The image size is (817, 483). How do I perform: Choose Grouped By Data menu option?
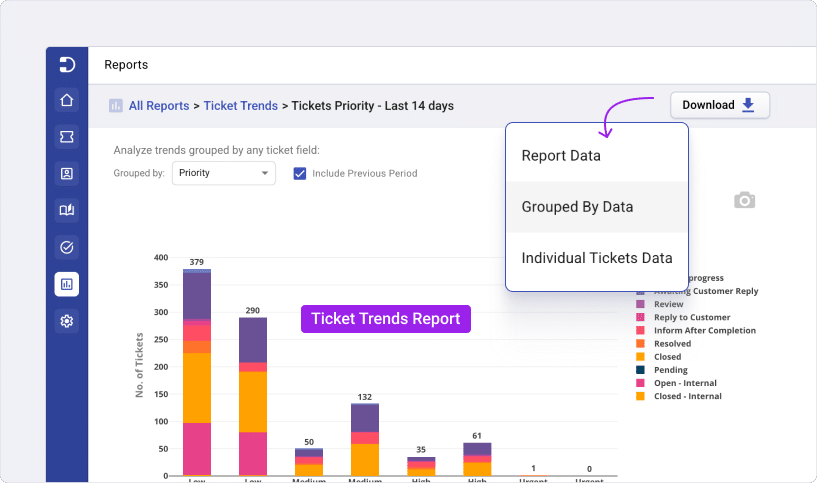pos(597,207)
